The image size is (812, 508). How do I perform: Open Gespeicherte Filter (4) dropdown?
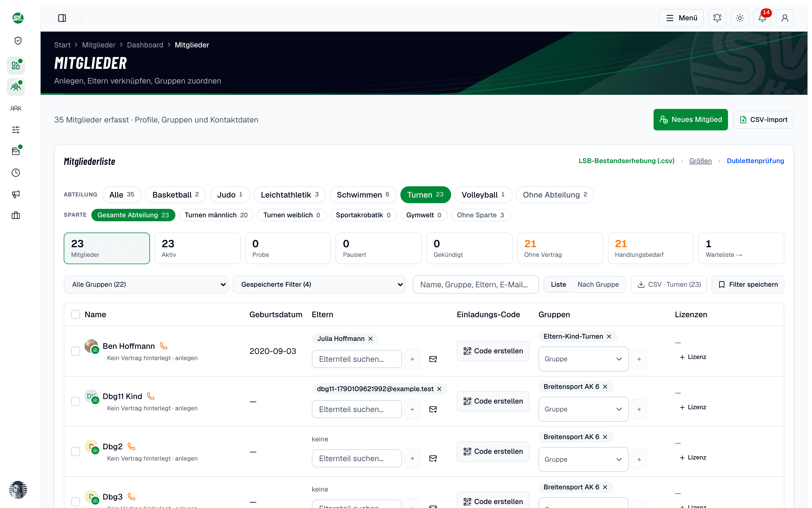[x=319, y=284]
